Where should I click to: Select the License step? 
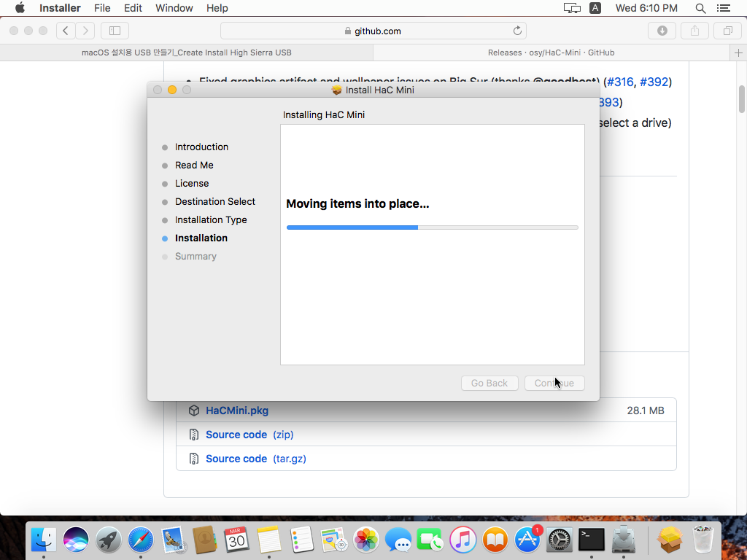192,183
